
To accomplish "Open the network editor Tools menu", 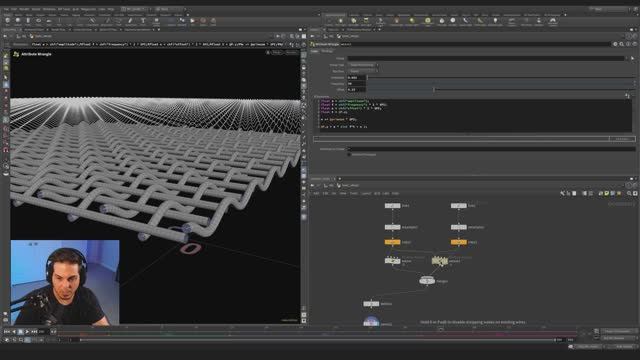I will (353, 193).
